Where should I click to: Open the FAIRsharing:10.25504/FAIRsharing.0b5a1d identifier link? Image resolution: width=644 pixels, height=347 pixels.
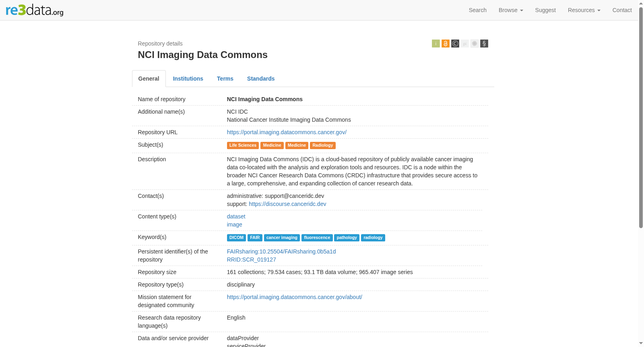pos(281,251)
